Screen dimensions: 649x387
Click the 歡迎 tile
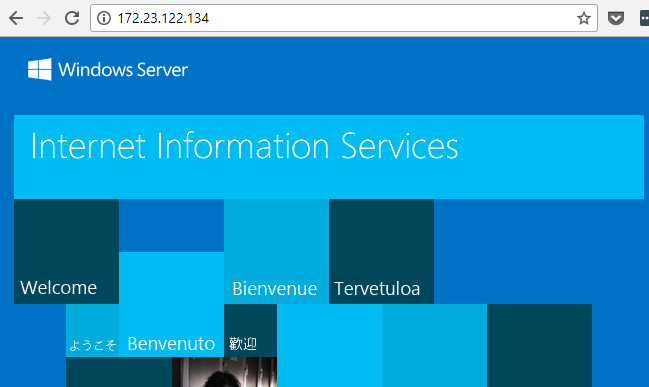point(250,330)
